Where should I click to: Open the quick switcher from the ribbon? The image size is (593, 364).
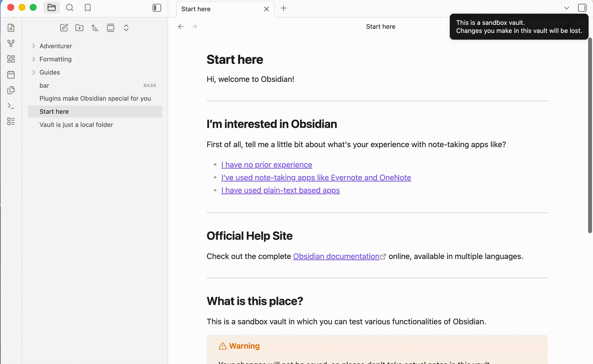coord(11,28)
